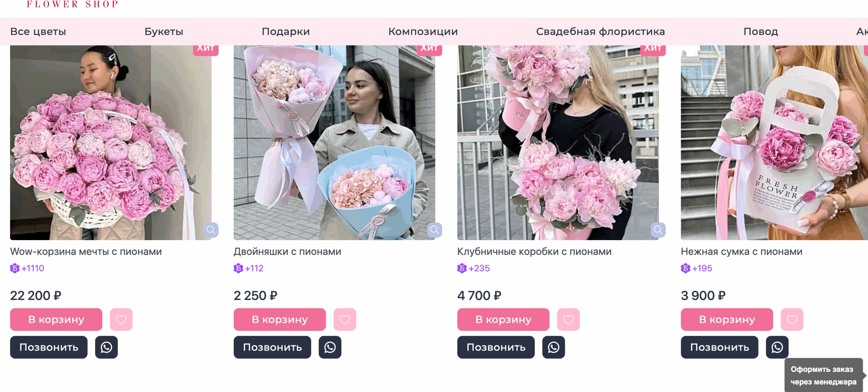This screenshot has height=392, width=868.
Task: Favorite the Нежная сумка с пионами
Action: [792, 319]
